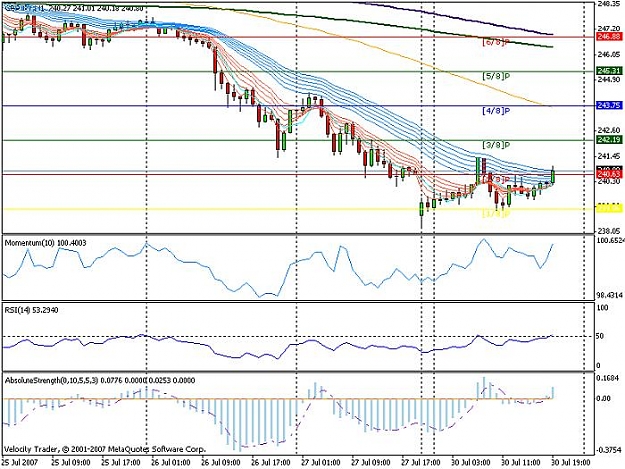Click the 247.20 price scale value

click(x=609, y=29)
